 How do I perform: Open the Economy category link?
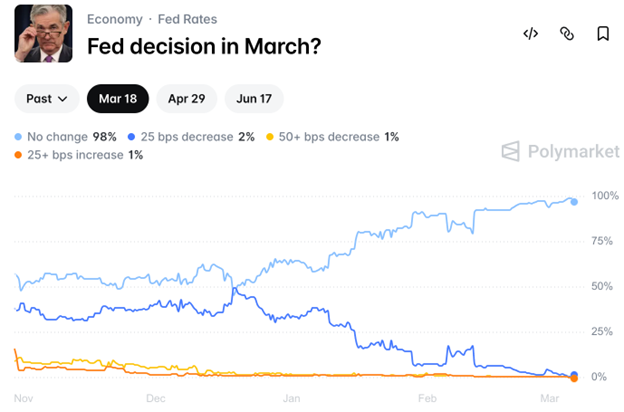click(114, 19)
